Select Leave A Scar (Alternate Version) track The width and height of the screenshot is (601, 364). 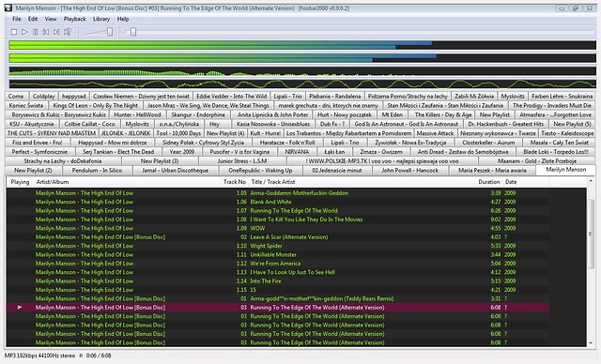pyautogui.click(x=278, y=237)
